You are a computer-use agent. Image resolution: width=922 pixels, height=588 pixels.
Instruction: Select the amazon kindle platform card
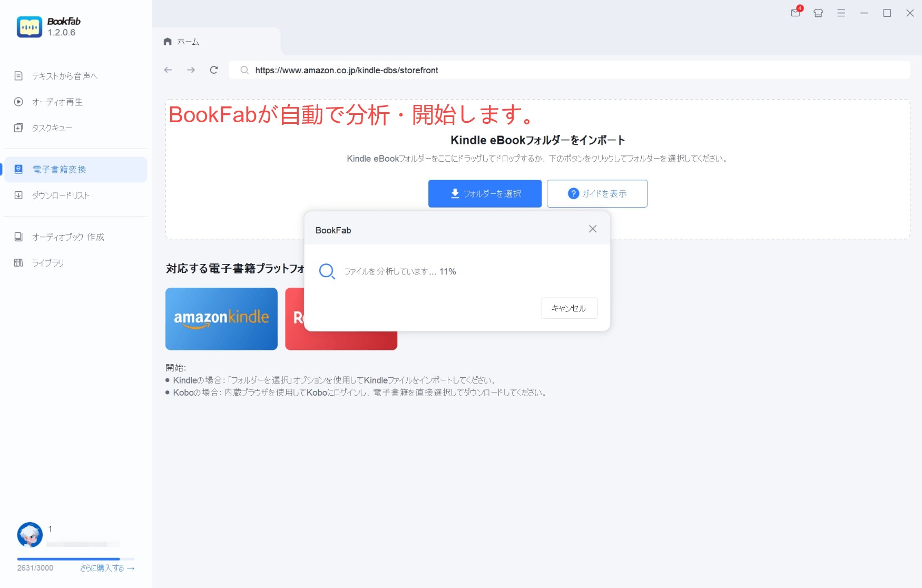click(221, 319)
